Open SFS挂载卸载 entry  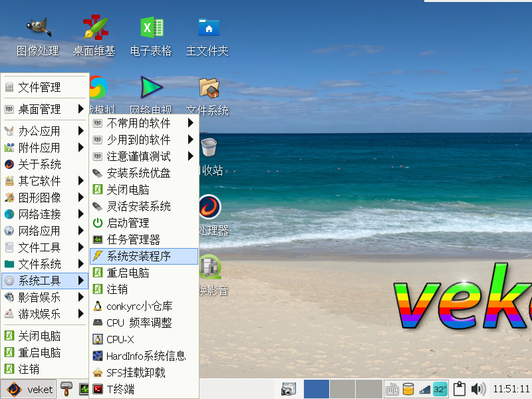(x=144, y=372)
